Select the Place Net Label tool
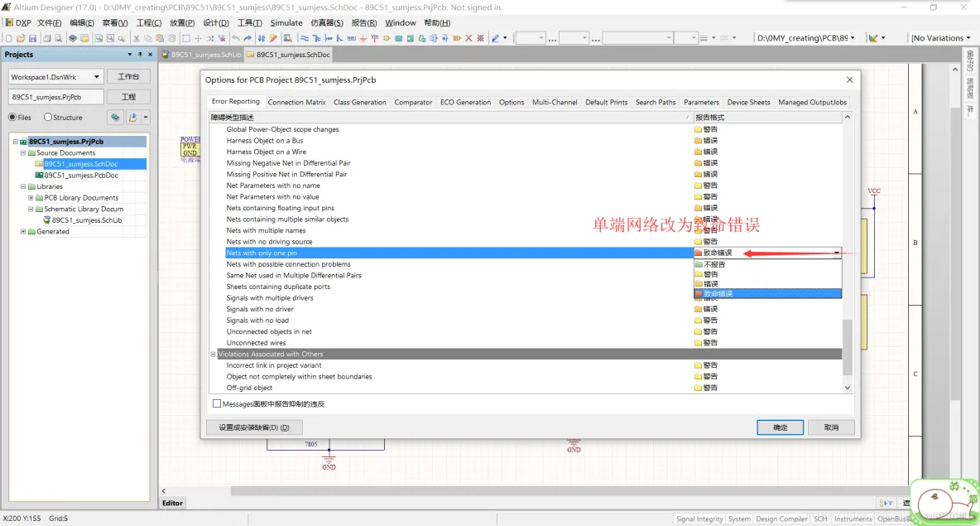This screenshot has width=980, height=526. [351, 38]
